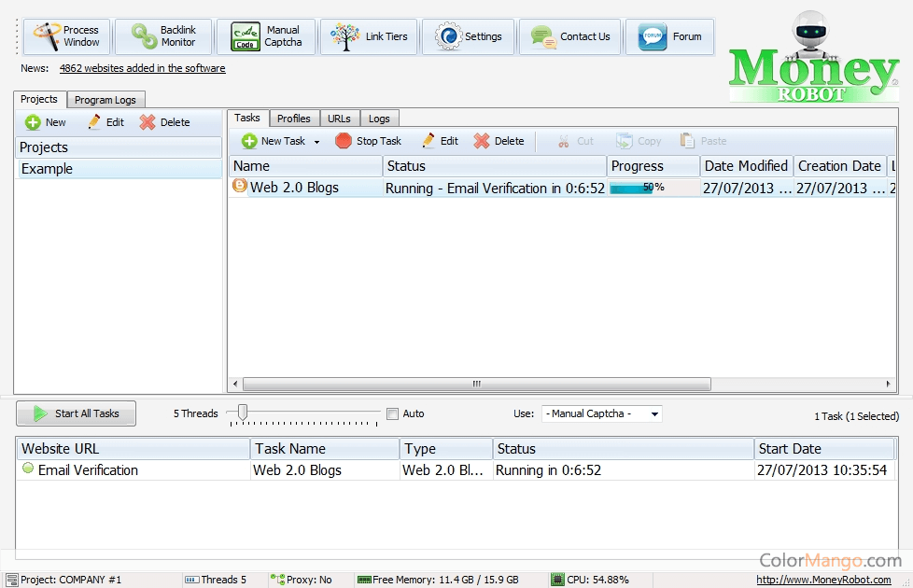Open the URLs tab
The image size is (913, 588).
(339, 119)
